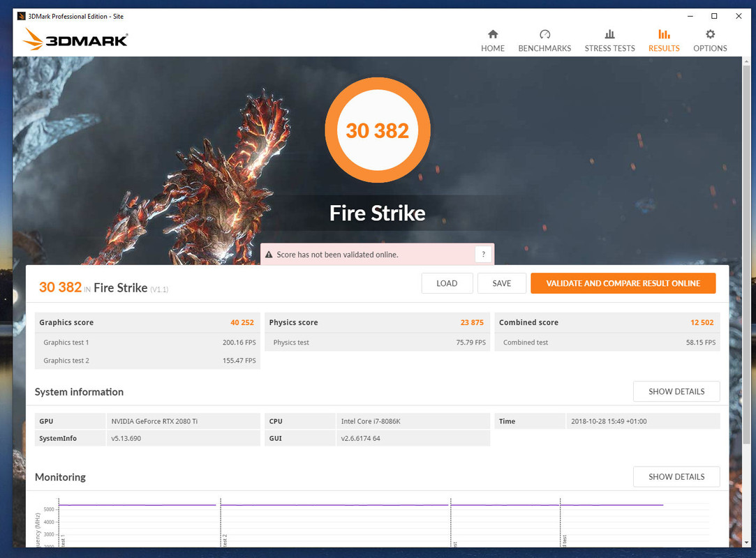The width and height of the screenshot is (756, 558).
Task: Click 'Score has not been validated online.' message
Action: pyautogui.click(x=337, y=255)
